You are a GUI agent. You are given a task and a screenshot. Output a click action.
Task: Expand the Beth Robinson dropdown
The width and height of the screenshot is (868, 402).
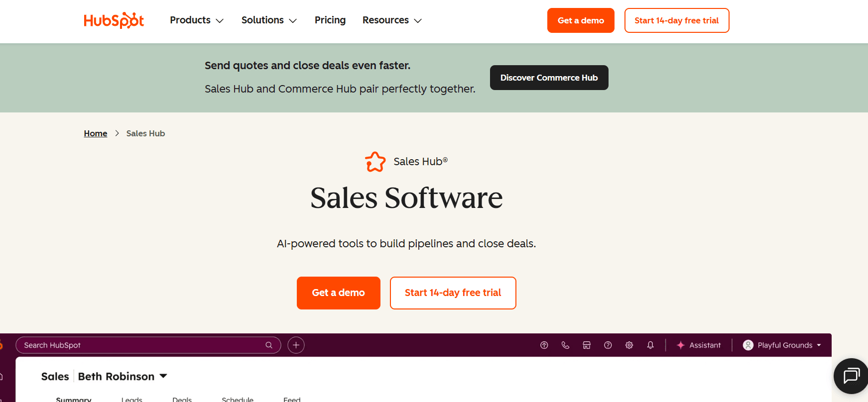coord(123,377)
